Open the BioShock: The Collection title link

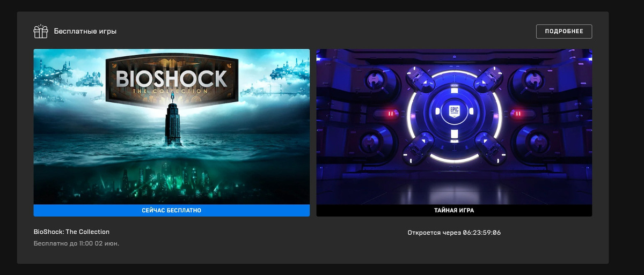click(71, 232)
